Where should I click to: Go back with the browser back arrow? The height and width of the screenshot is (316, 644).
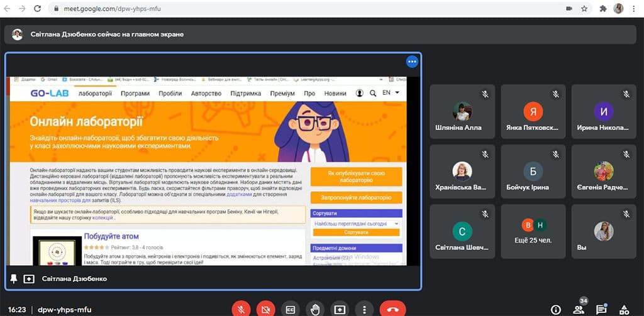pos(7,9)
